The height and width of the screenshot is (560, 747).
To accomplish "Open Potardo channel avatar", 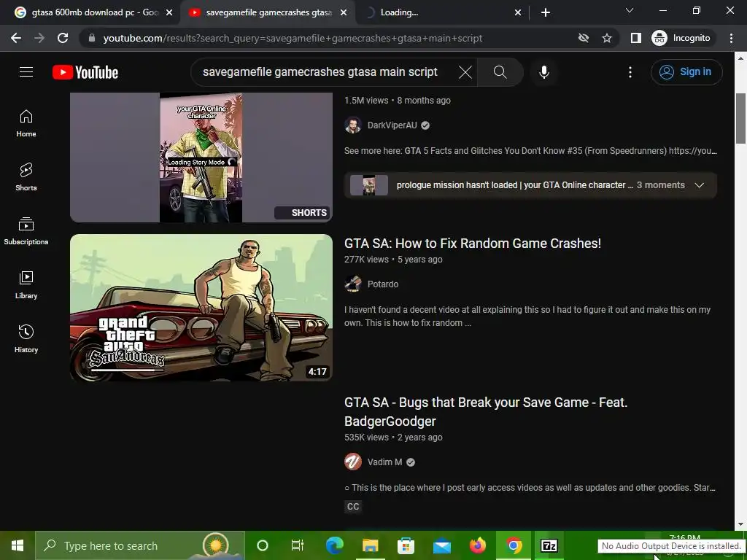I will click(352, 284).
